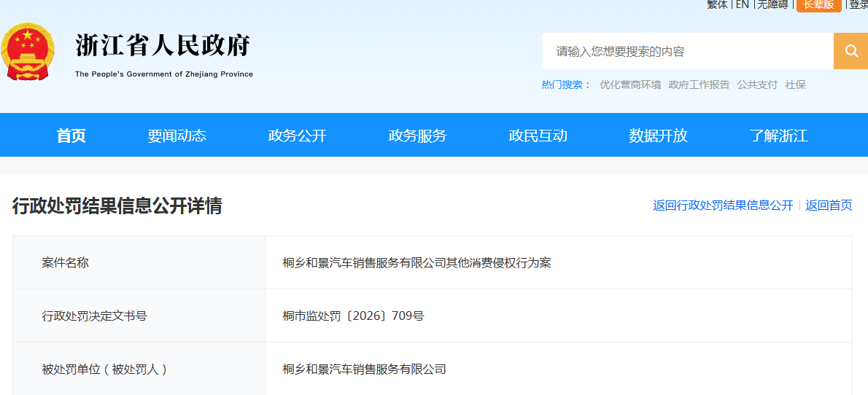Click the national emblem logo
The image size is (868, 395).
point(28,51)
